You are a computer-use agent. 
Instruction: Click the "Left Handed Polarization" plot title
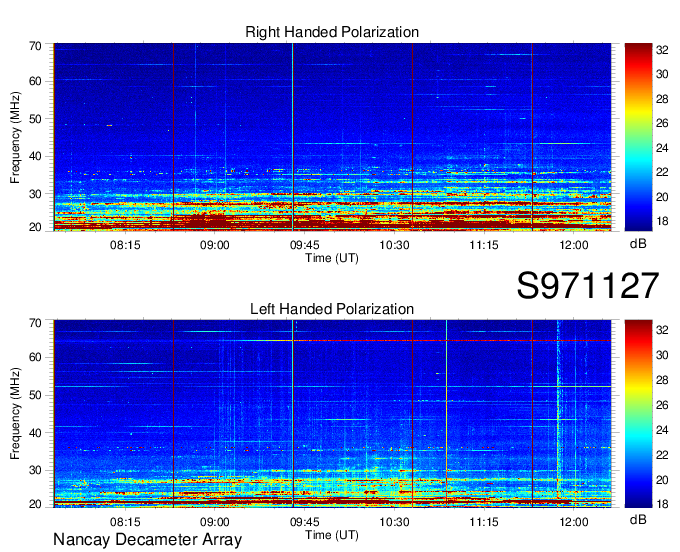tap(332, 309)
